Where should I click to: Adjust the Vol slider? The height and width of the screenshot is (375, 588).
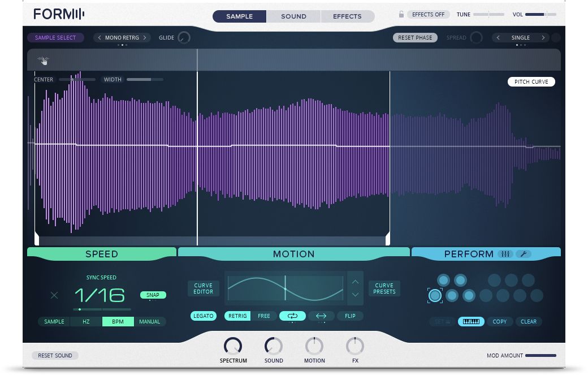(543, 15)
